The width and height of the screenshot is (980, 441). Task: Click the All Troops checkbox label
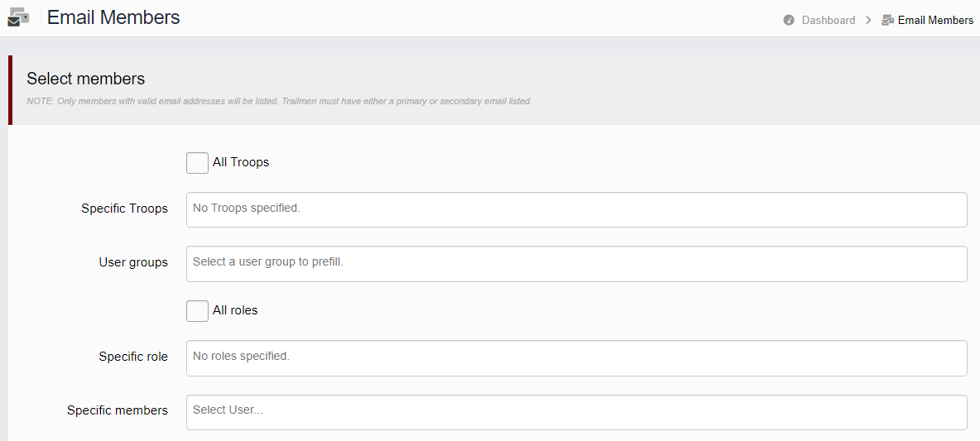click(241, 162)
